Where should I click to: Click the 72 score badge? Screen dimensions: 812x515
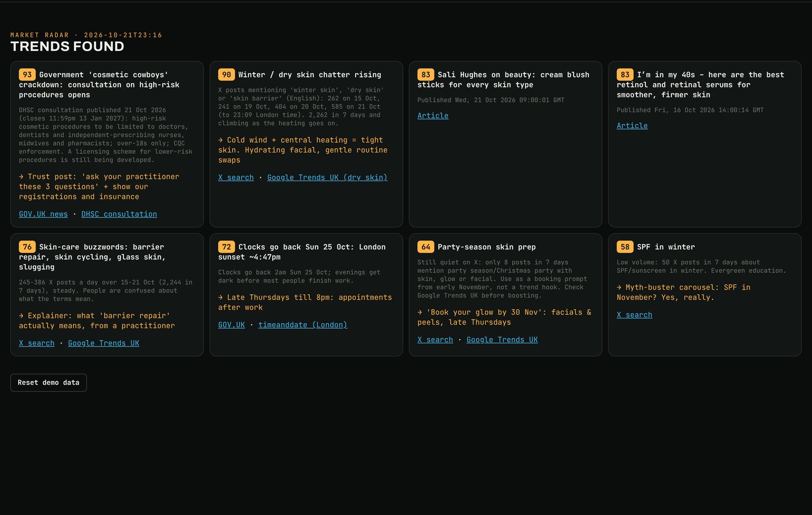[x=226, y=247]
